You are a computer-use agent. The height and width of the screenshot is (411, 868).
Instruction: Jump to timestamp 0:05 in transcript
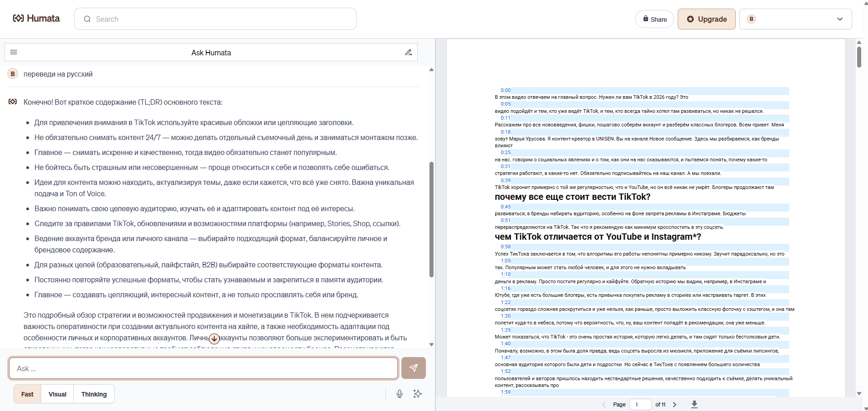pyautogui.click(x=506, y=104)
